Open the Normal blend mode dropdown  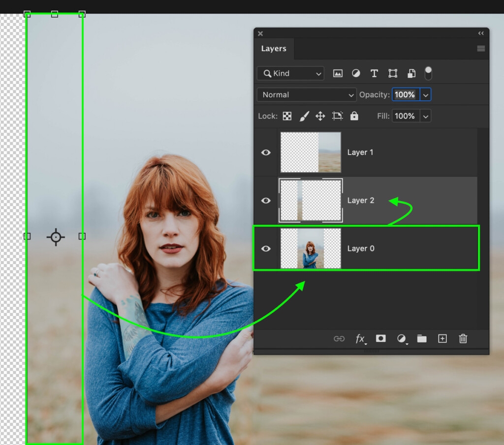tap(306, 95)
